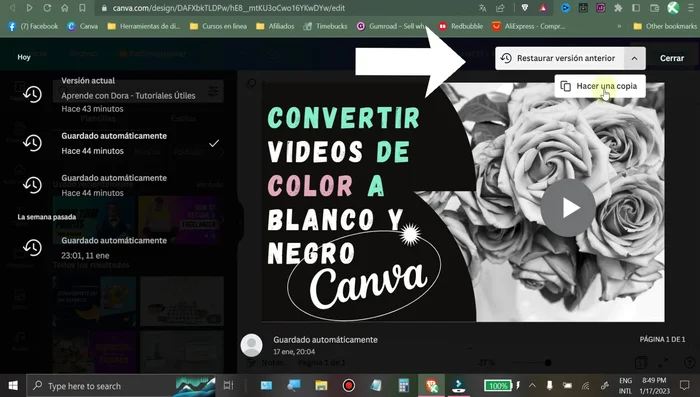Open Afiliados bookmarks folder
This screenshot has width=700, height=397.
coord(275,26)
